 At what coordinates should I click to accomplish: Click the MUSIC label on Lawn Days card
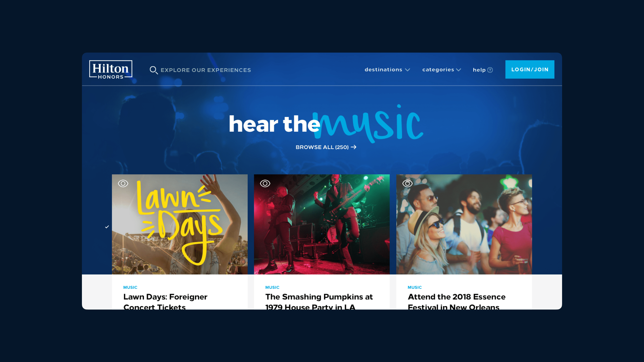click(x=130, y=287)
